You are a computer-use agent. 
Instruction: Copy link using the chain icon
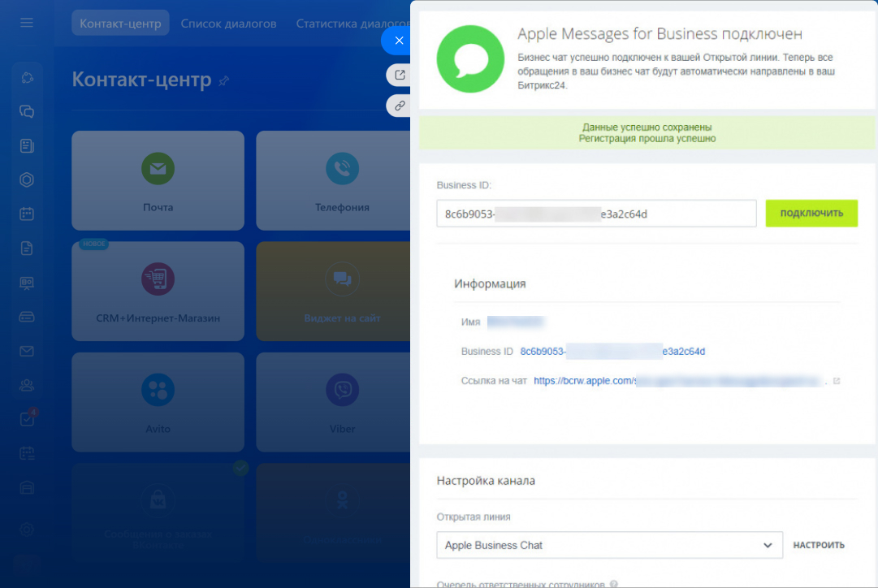click(x=399, y=106)
